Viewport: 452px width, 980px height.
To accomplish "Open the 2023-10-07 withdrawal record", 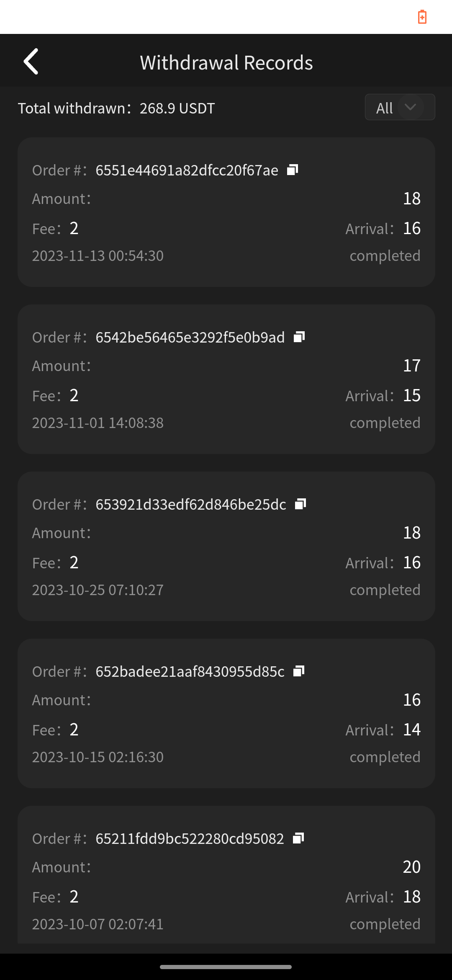I will (x=226, y=875).
